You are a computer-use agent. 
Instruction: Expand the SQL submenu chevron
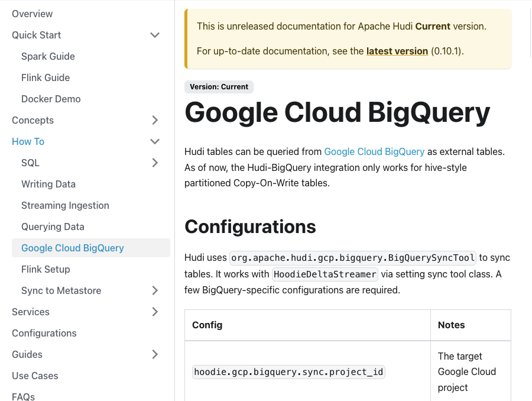[x=155, y=163]
